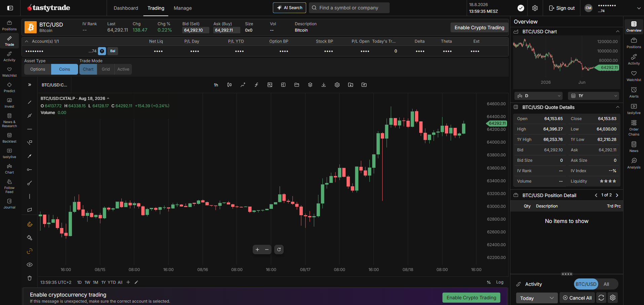Screen dimensions: 644x305
Task: Open the chart indicators icon
Action: click(243, 85)
